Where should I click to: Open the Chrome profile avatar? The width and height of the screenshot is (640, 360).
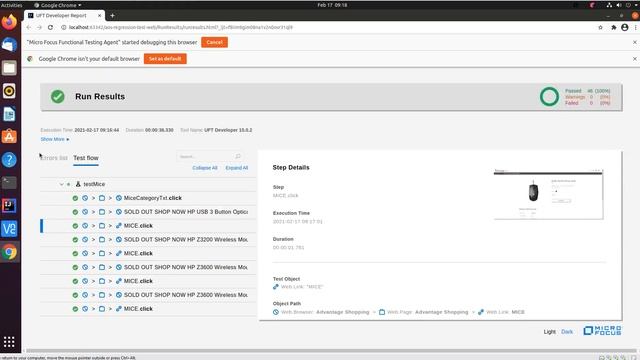point(624,27)
